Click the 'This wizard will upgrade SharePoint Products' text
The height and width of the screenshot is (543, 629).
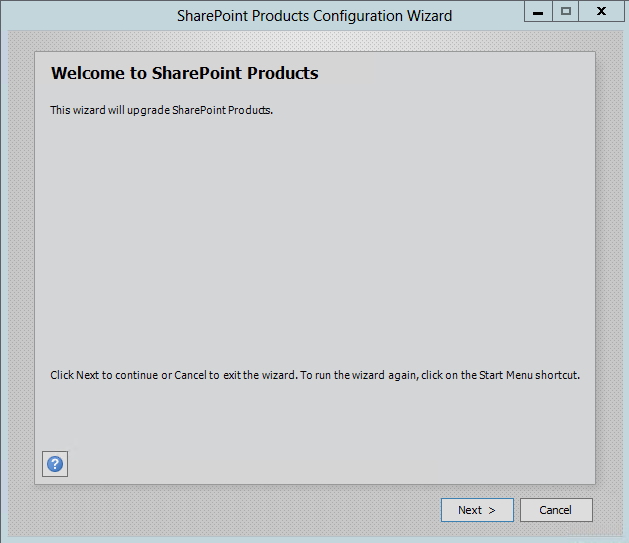(x=161, y=110)
